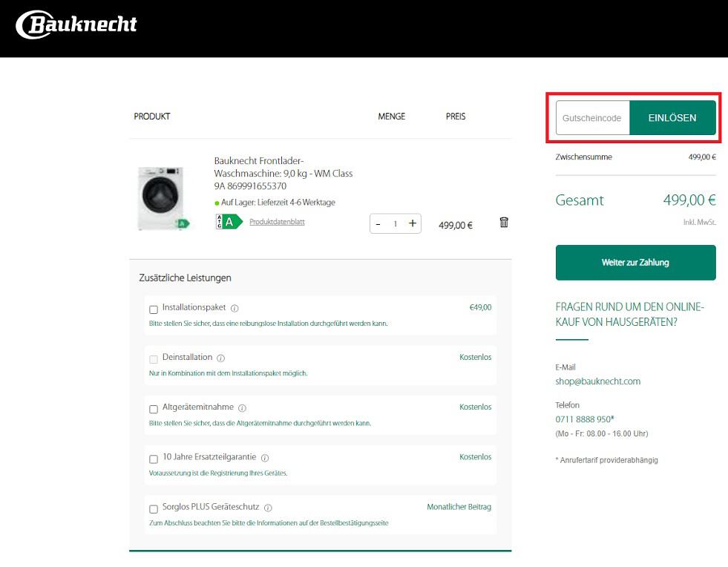Check the Altgerätemitnahme option
The image size is (728, 567).
pos(154,409)
